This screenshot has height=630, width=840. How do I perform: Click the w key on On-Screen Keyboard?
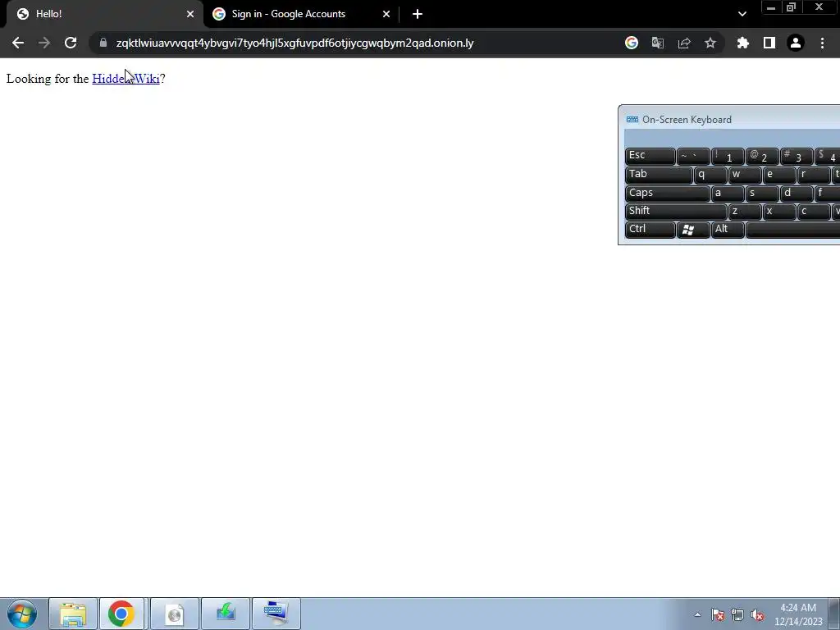click(x=744, y=175)
